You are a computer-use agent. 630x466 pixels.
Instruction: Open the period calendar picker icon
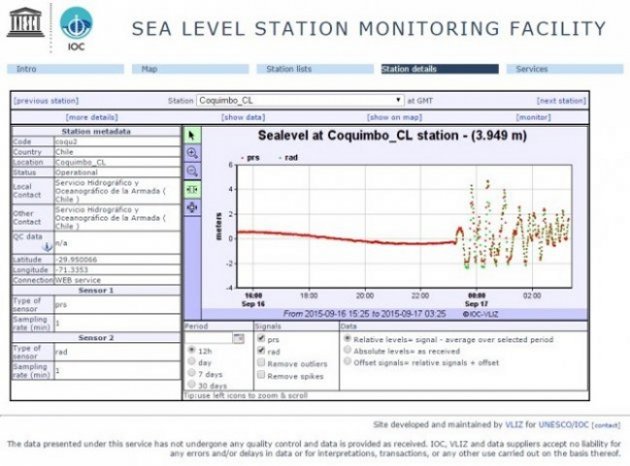[238, 338]
